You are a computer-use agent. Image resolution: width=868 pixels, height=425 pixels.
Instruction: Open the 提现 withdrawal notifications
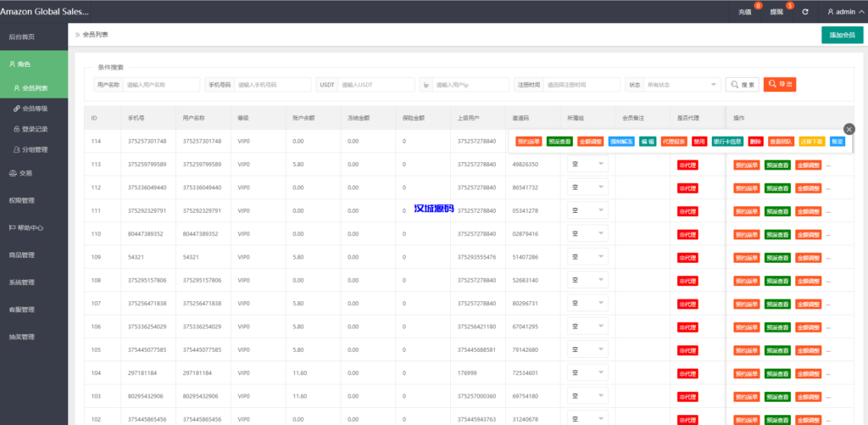coord(777,12)
